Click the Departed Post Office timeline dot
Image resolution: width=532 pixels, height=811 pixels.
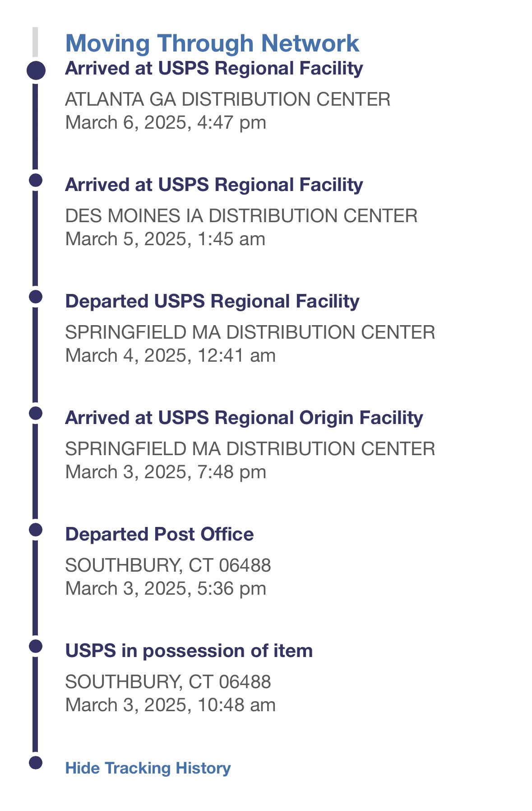36,530
